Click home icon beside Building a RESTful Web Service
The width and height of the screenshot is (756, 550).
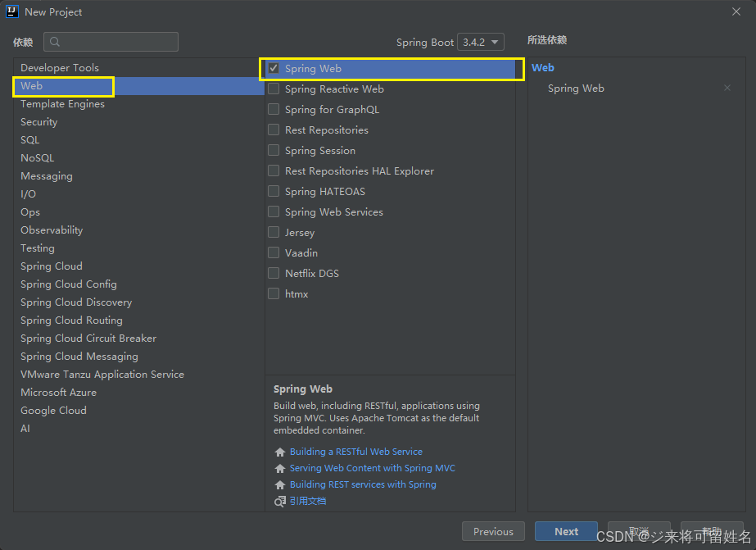coord(279,452)
